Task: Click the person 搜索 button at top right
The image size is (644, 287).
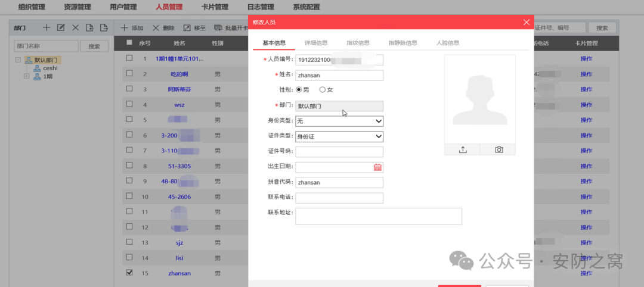Action: coord(602,28)
